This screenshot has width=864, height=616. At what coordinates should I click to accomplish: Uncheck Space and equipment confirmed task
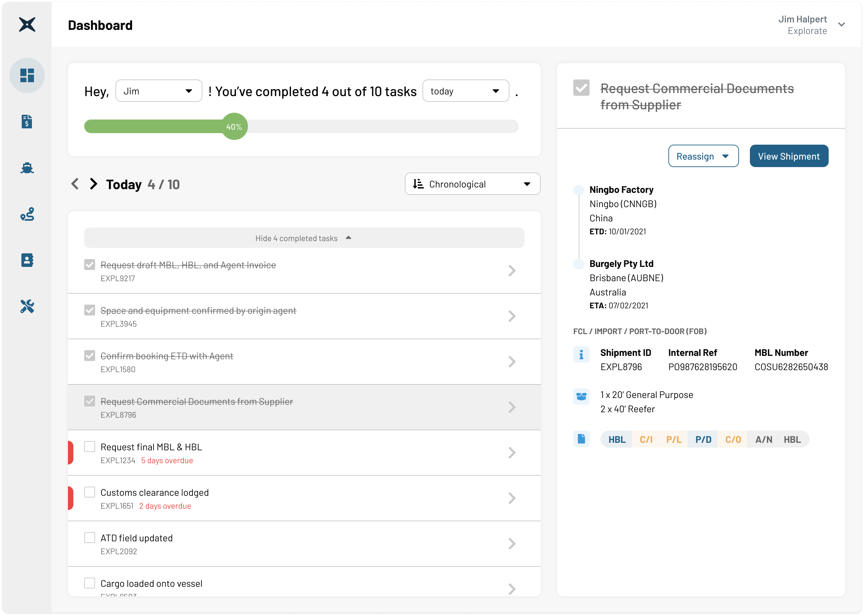(x=90, y=310)
